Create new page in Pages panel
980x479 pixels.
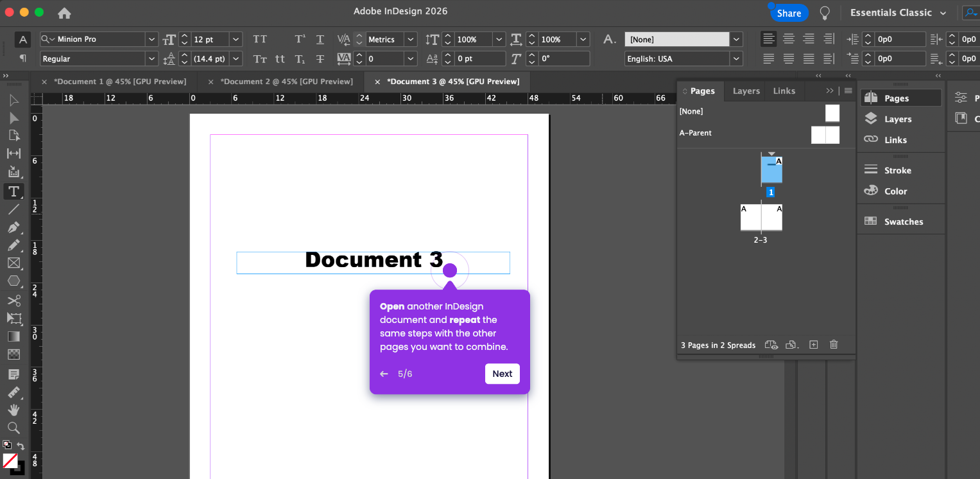813,345
